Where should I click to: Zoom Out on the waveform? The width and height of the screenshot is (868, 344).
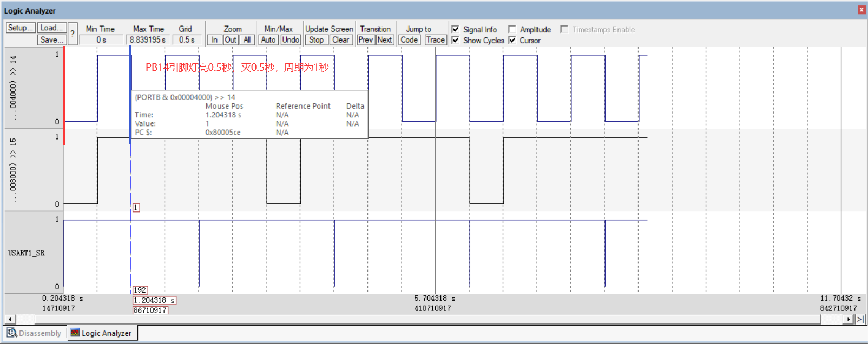[231, 39]
